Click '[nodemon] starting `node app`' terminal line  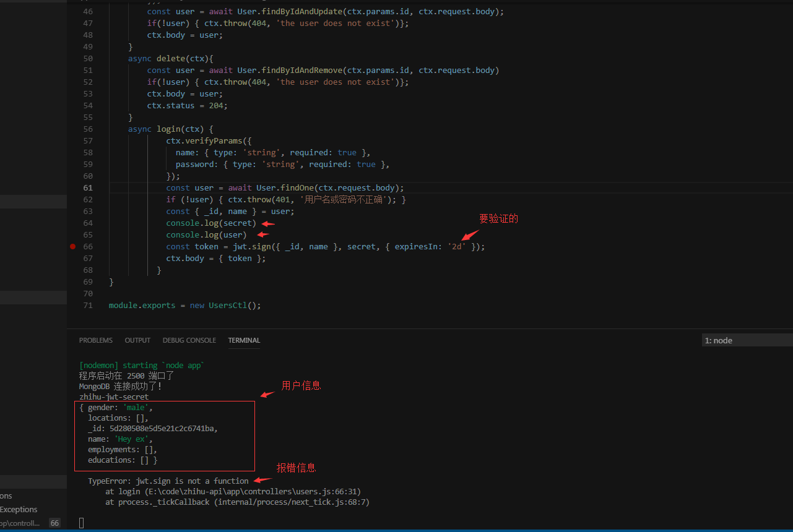141,366
